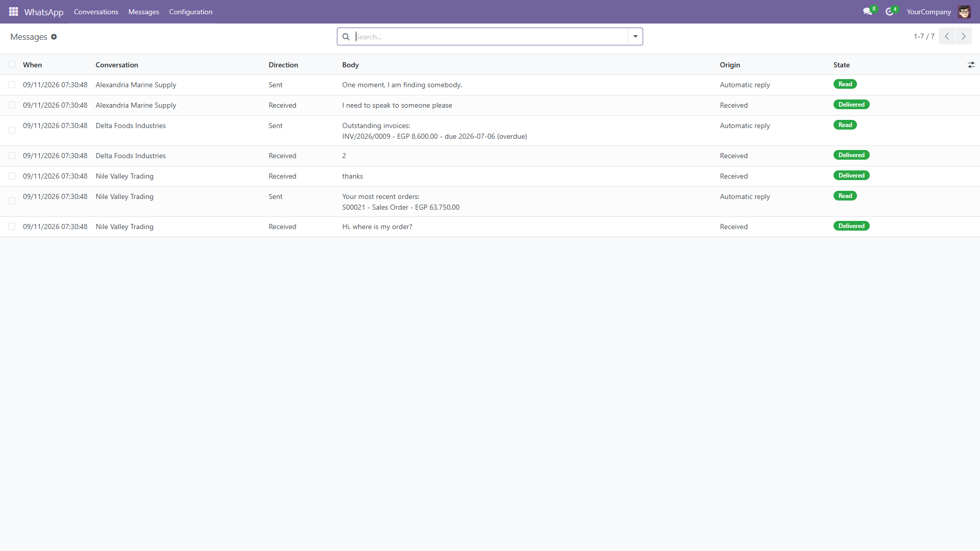Open the Messages menu in navbar
This screenshot has width=980, height=551.
(144, 12)
